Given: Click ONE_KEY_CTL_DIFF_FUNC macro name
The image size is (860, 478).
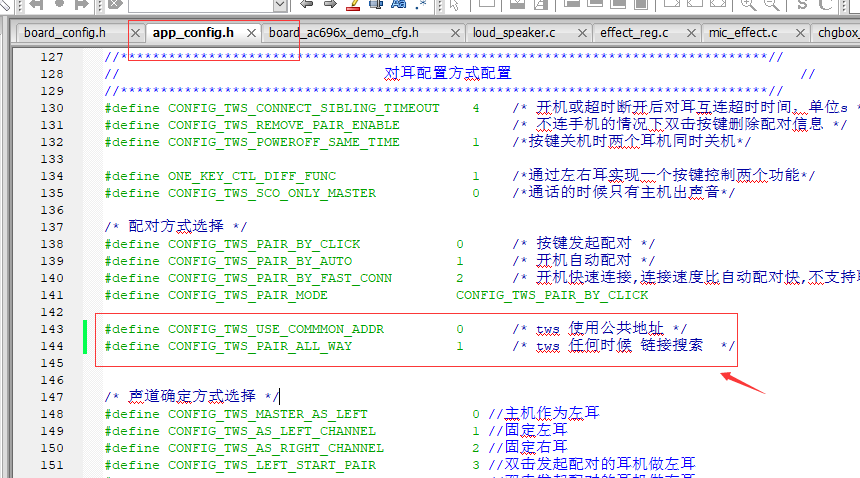Looking at the screenshot, I should 252,176.
